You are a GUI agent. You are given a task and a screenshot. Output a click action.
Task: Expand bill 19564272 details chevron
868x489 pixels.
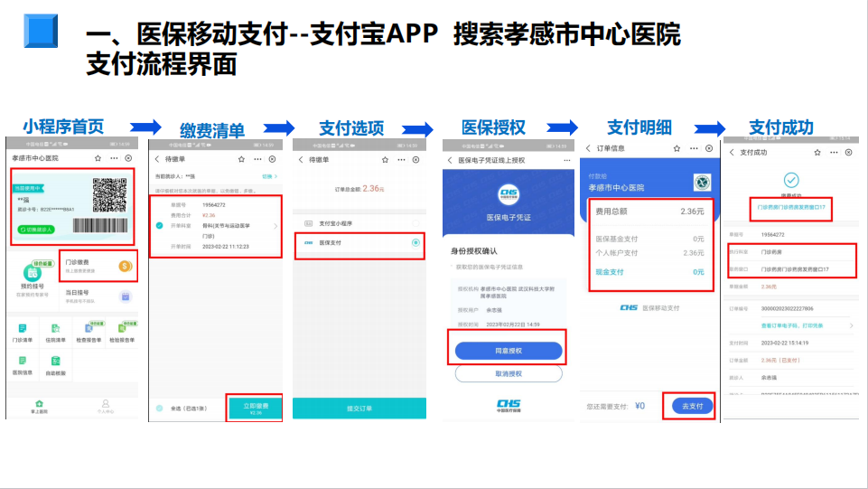275,226
